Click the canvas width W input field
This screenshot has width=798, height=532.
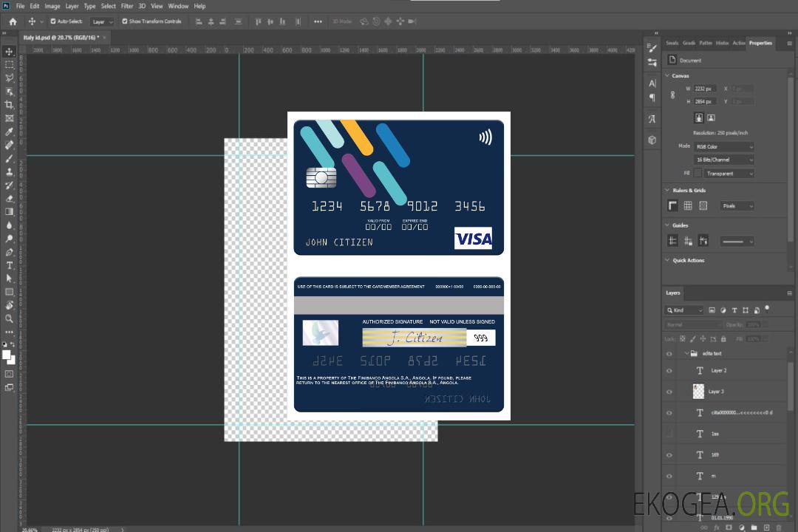(x=705, y=89)
